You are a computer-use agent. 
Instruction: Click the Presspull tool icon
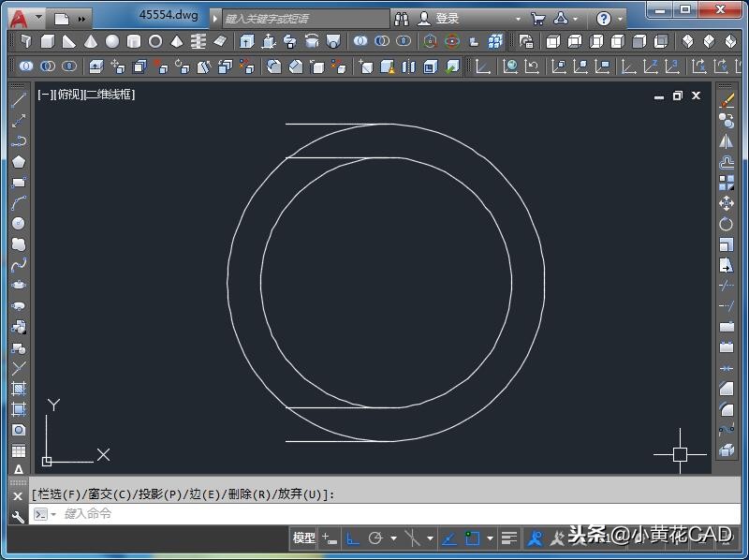pos(269,41)
